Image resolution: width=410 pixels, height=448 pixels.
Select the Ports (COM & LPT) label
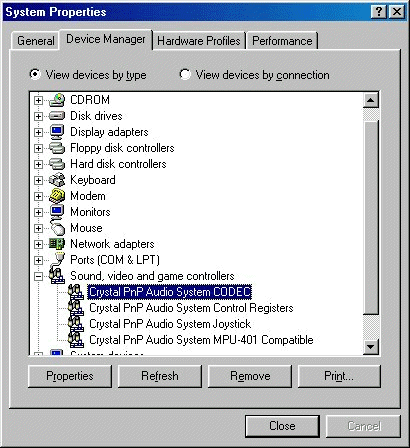(x=115, y=260)
